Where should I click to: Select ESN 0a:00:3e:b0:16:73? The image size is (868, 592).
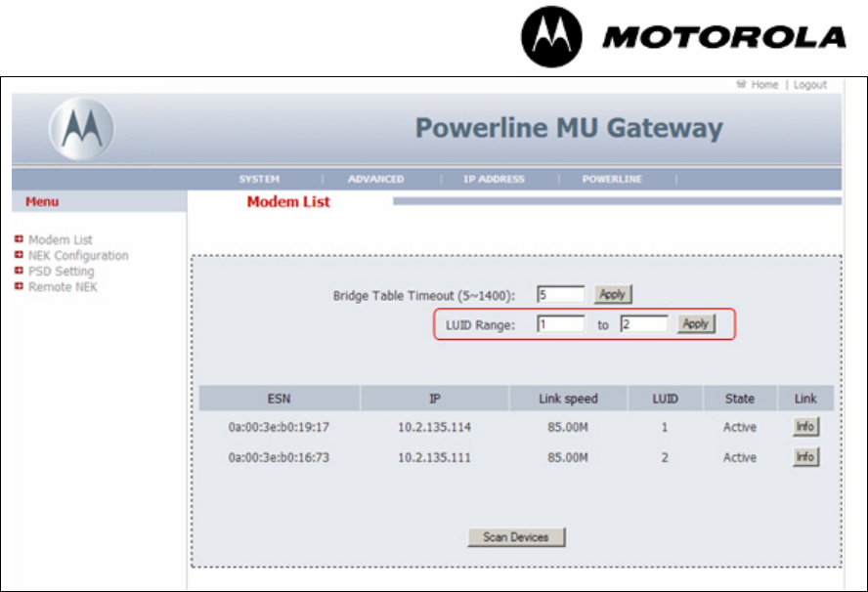pos(279,457)
